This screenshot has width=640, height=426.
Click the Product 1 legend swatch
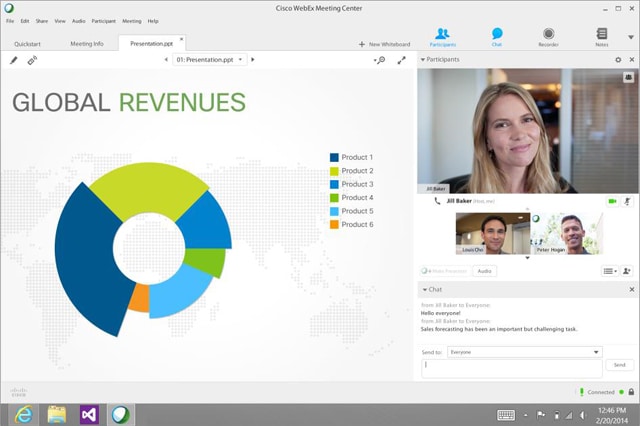click(x=334, y=158)
